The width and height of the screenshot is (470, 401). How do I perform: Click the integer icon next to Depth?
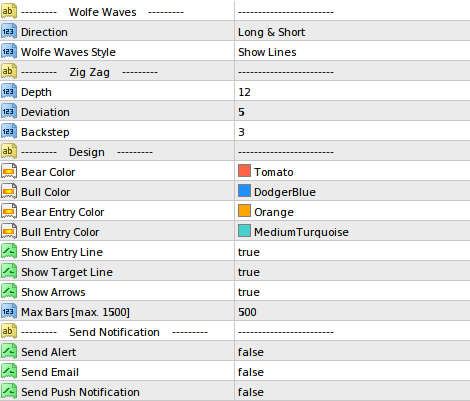[x=9, y=91]
